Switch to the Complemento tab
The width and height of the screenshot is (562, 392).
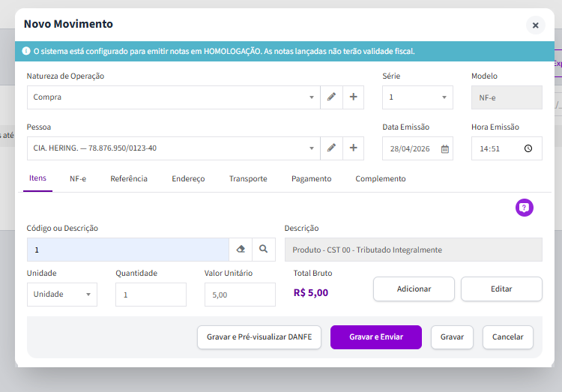coord(380,178)
